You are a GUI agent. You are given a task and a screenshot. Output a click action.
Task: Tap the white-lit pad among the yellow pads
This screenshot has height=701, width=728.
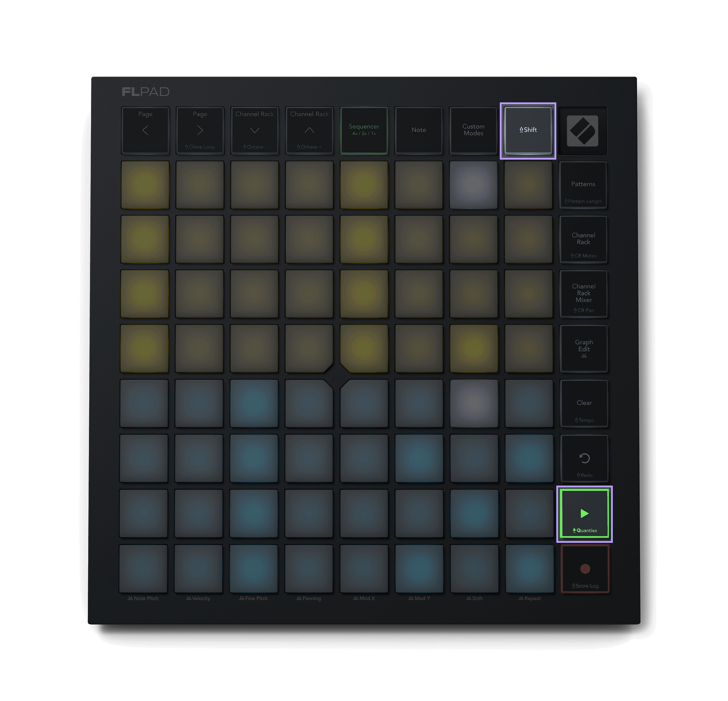click(473, 184)
